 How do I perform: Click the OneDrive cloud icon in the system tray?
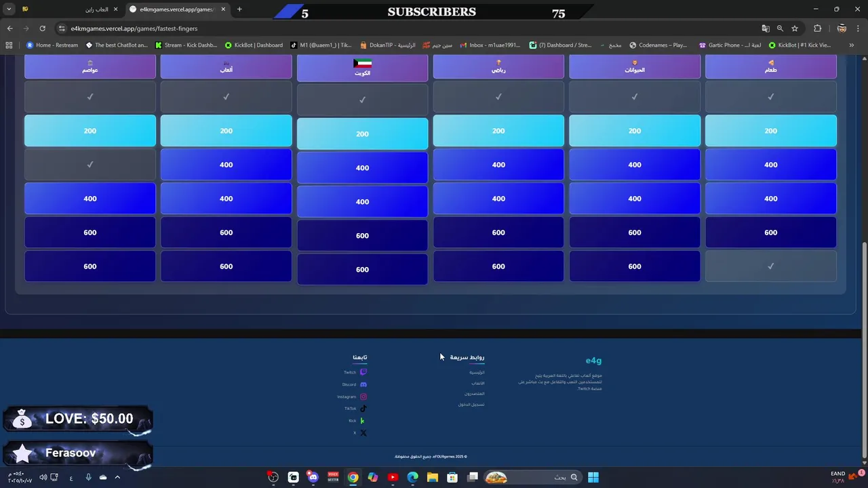[x=103, y=477]
